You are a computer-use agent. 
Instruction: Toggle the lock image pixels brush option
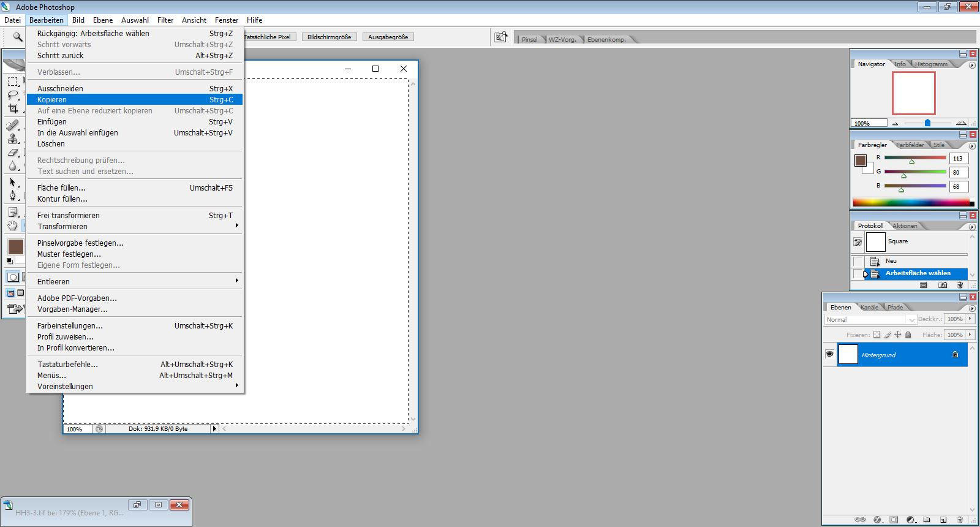pos(888,335)
